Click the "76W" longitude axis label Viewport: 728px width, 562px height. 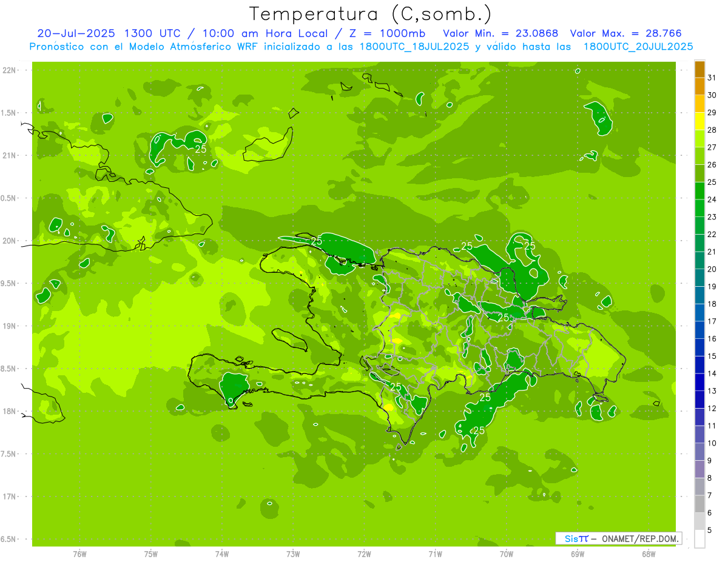(79, 554)
